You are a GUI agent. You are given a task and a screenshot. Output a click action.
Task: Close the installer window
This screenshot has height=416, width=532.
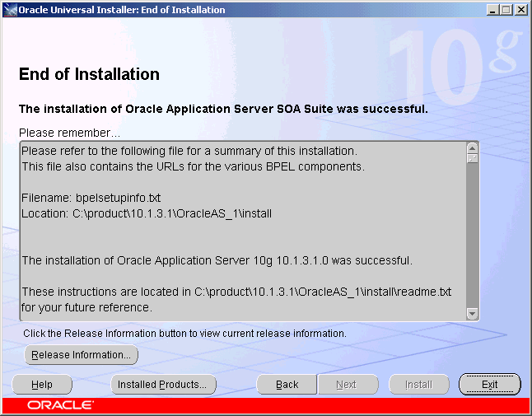[520, 10]
